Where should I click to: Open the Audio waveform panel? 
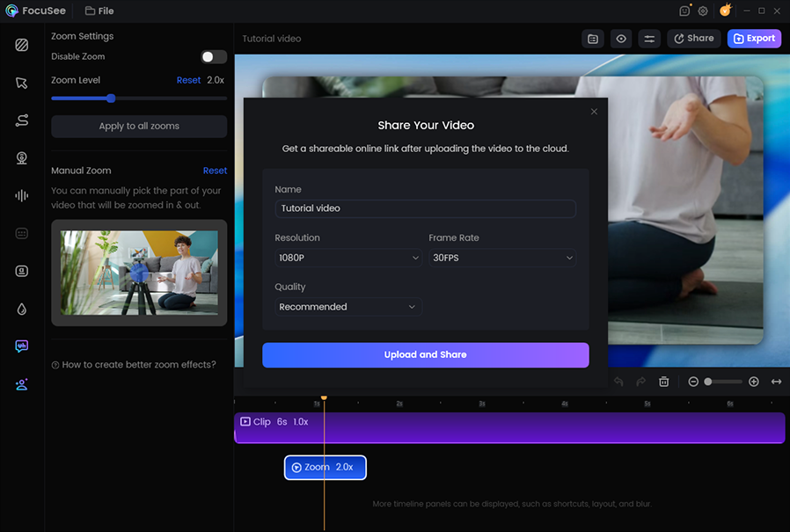(x=22, y=196)
